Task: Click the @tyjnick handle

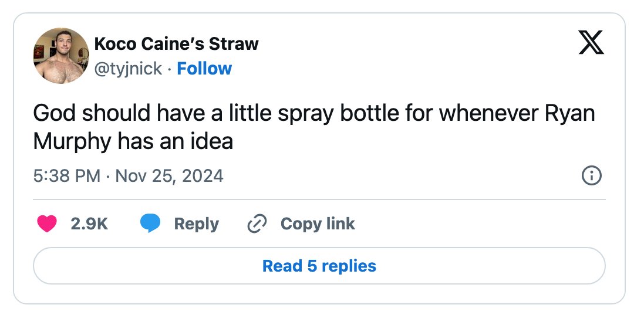Action: click(128, 69)
